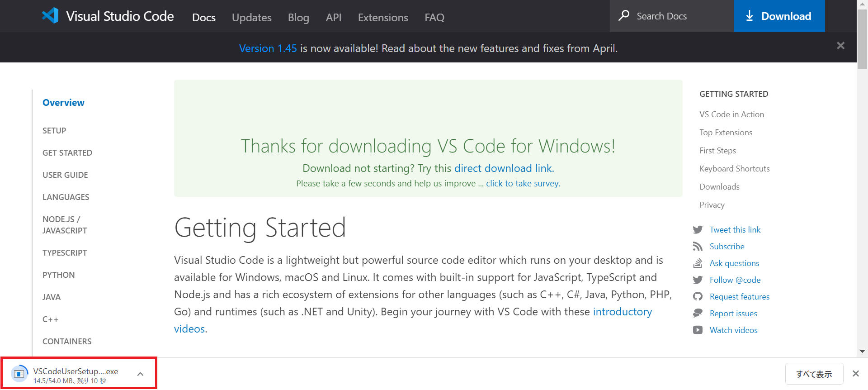Click the page scrollbar thumb
The height and width of the screenshot is (390, 868).
point(862,39)
